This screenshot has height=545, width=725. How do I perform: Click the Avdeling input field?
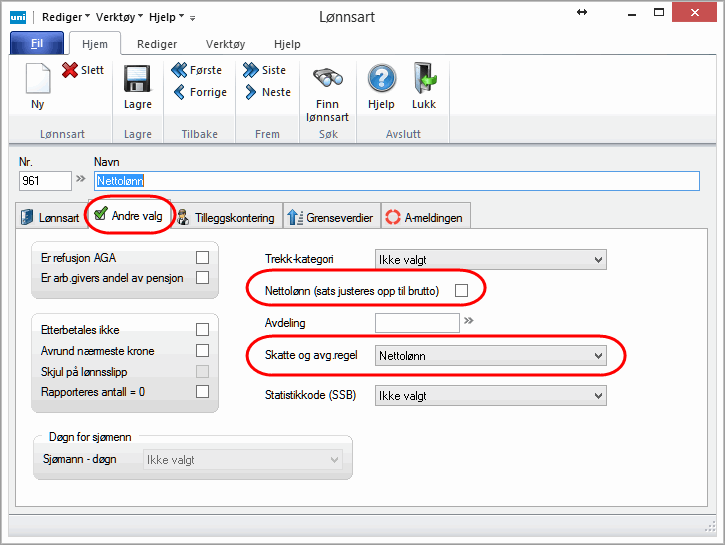pos(416,322)
